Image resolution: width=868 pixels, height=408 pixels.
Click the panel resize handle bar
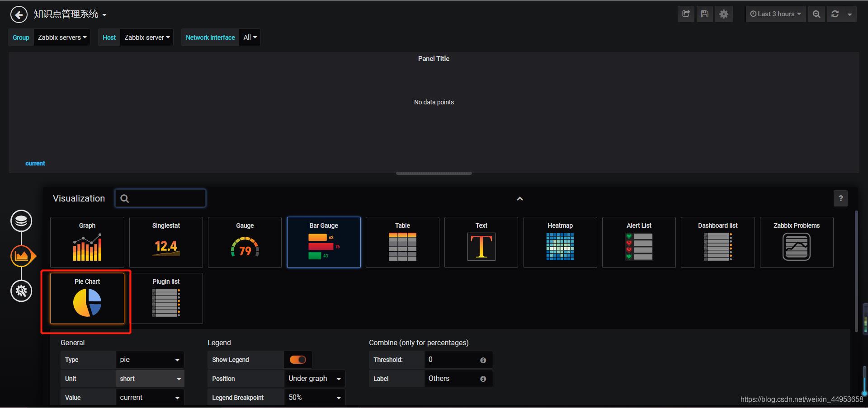pos(434,173)
